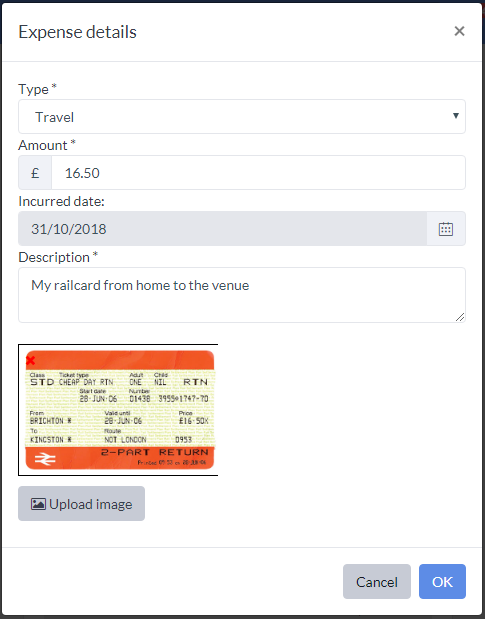Viewport: 485px width, 619px height.
Task: Open the Type selector showing Travel
Action: click(242, 116)
